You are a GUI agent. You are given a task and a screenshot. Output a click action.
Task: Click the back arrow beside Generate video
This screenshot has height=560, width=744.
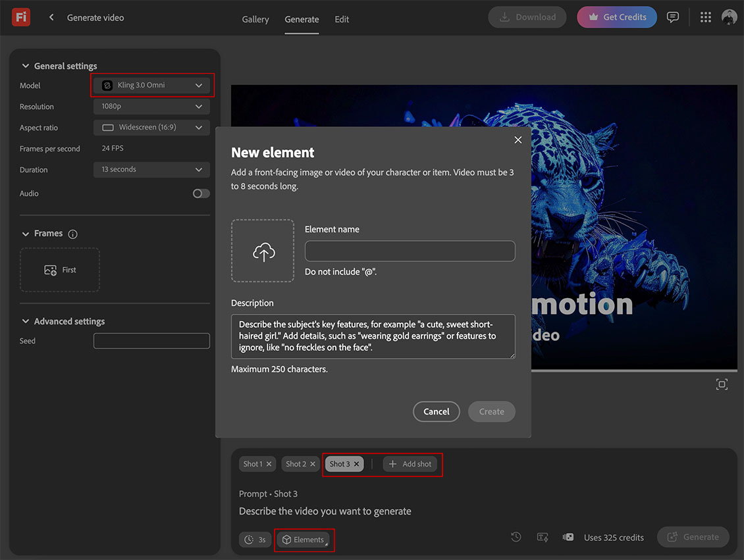point(51,18)
